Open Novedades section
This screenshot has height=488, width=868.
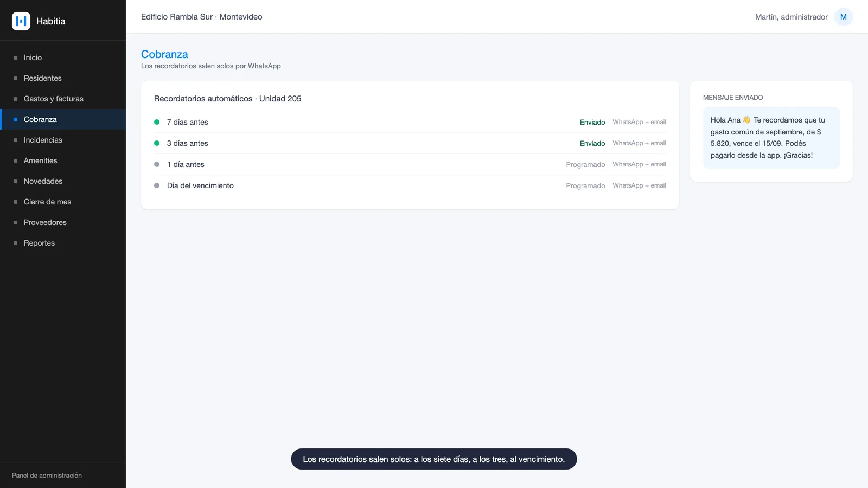[x=63, y=181]
